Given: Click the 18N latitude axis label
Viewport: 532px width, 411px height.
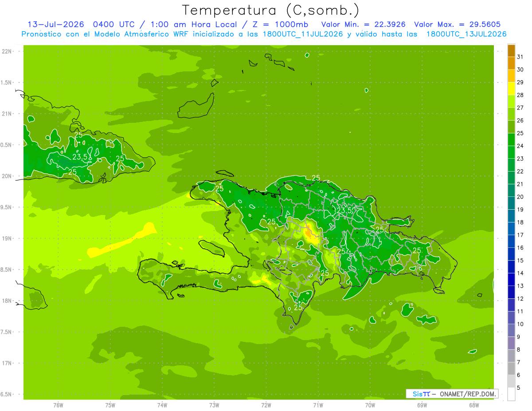Looking at the screenshot, I should 8,301.
